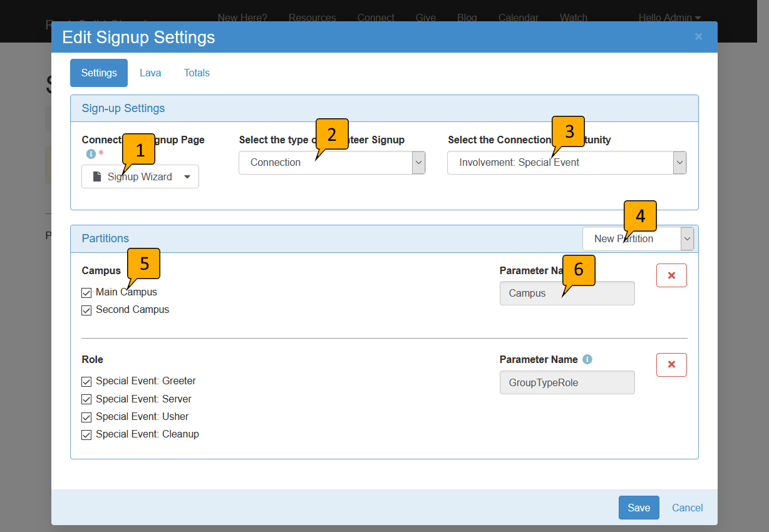Switch to the Lava tab

[x=150, y=73]
